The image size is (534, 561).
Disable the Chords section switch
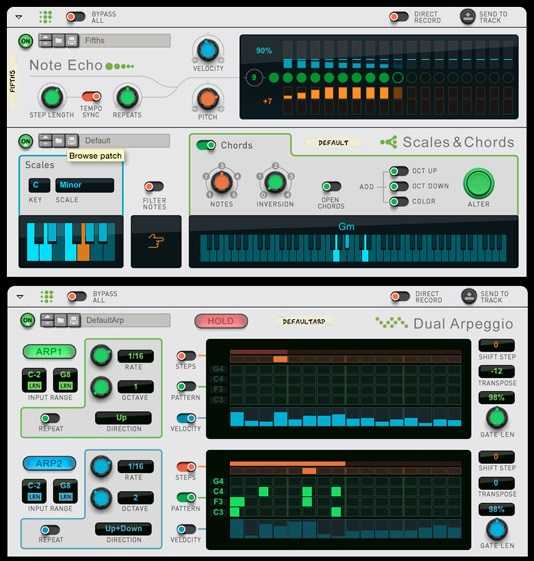(206, 145)
